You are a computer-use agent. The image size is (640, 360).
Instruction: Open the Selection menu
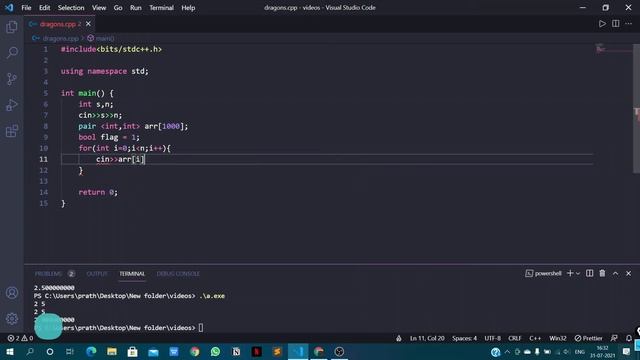point(71,8)
